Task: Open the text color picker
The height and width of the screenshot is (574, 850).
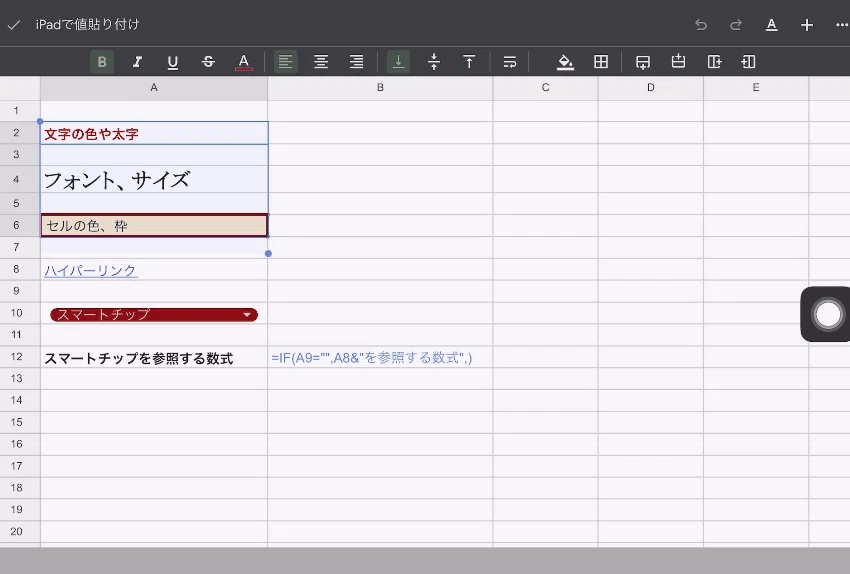Action: tap(243, 62)
